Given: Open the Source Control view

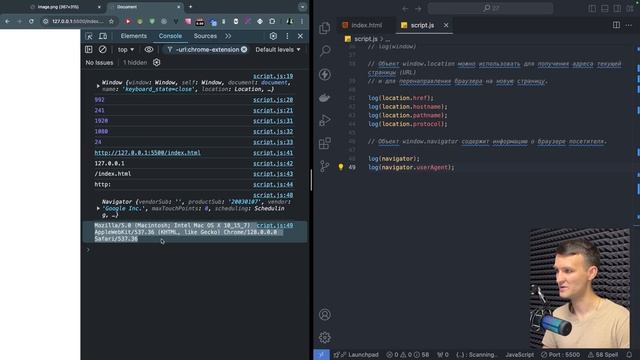Looking at the screenshot, I should [325, 166].
